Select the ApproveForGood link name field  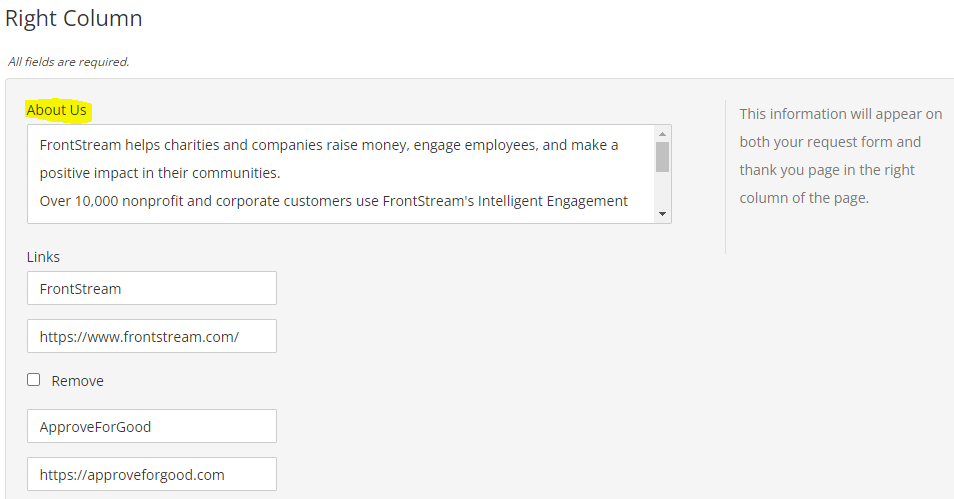152,426
